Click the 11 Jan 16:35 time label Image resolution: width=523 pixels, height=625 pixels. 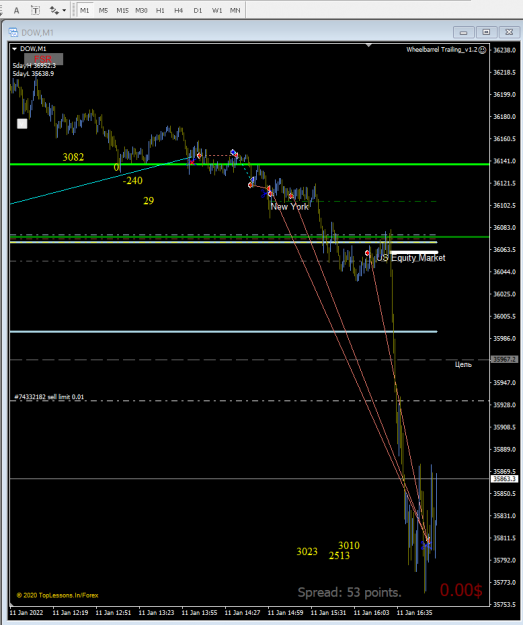[415, 613]
